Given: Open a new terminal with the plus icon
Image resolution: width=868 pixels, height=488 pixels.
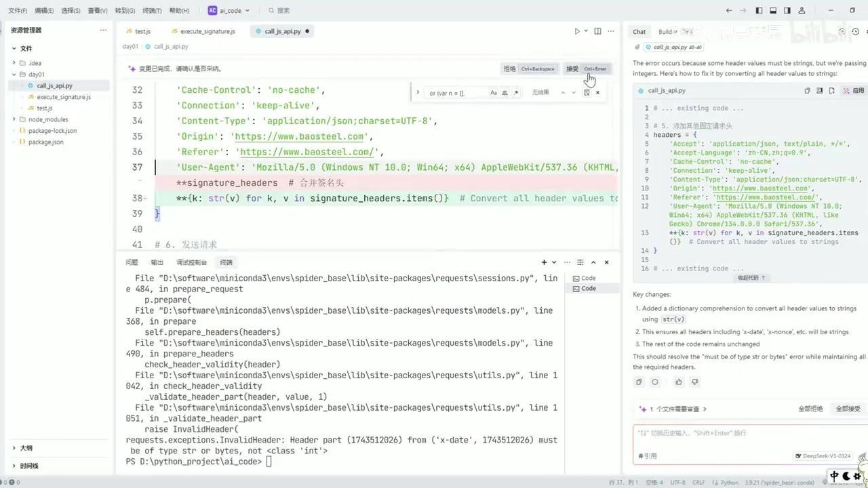Looking at the screenshot, I should point(543,262).
